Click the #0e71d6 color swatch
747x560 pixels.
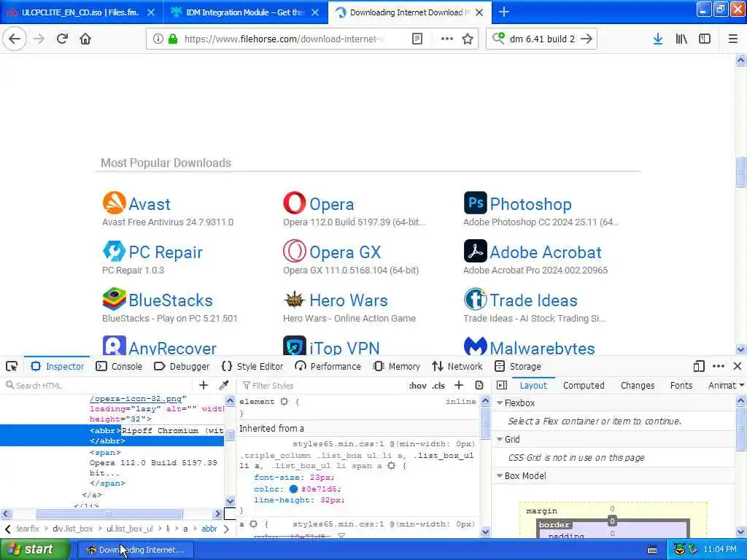coord(293,489)
